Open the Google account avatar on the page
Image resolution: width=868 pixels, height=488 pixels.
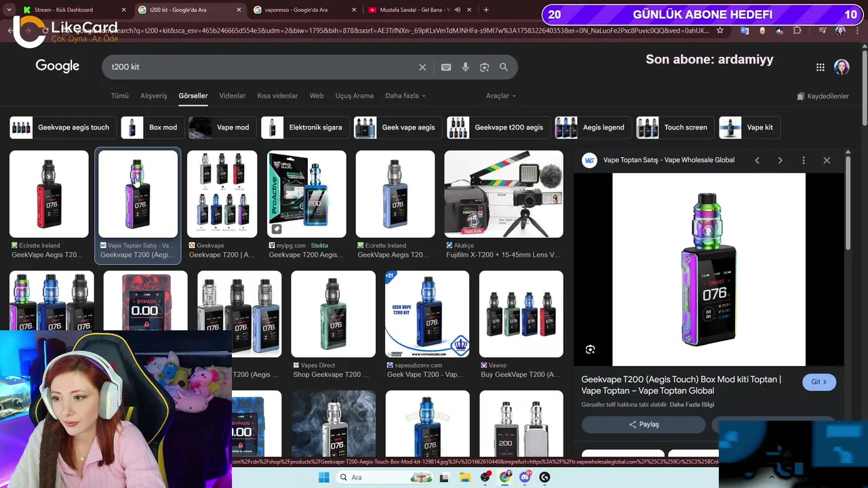pyautogui.click(x=842, y=67)
